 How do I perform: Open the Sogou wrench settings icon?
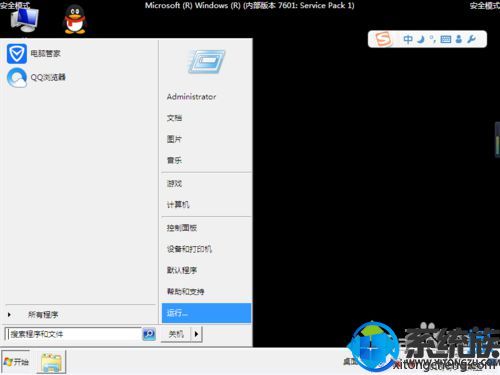tap(471, 39)
